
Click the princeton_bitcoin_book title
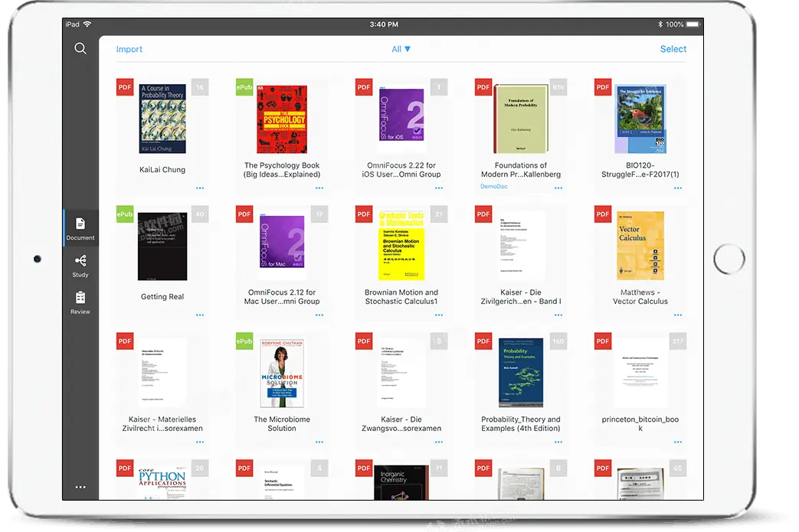pos(640,424)
